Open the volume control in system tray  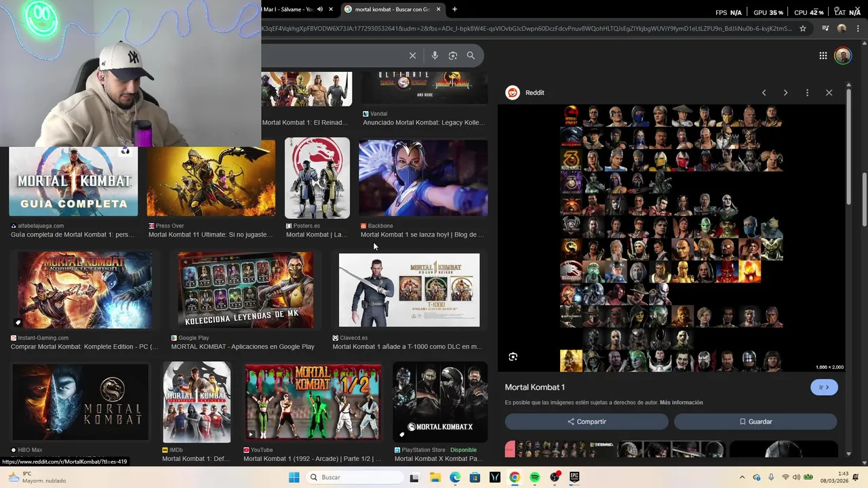click(x=797, y=477)
